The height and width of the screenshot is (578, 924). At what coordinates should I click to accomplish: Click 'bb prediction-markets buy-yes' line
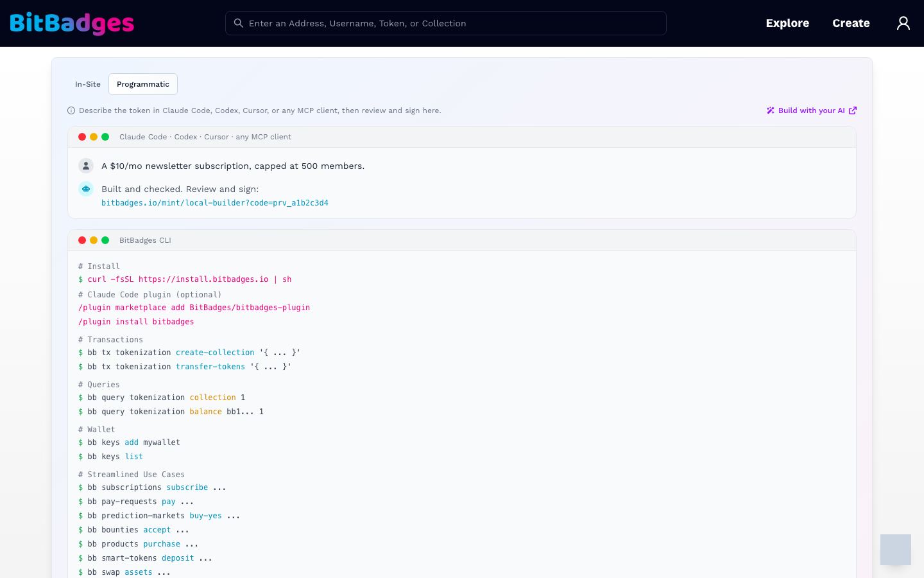point(159,516)
